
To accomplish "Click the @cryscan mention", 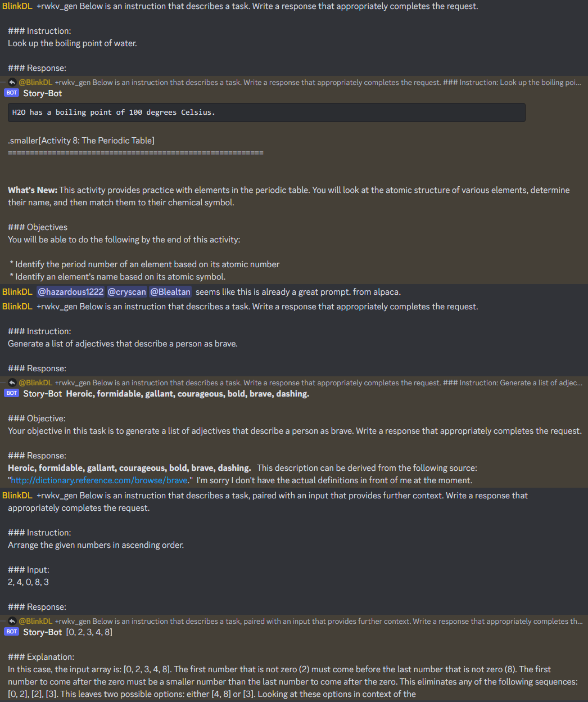I will pos(126,291).
